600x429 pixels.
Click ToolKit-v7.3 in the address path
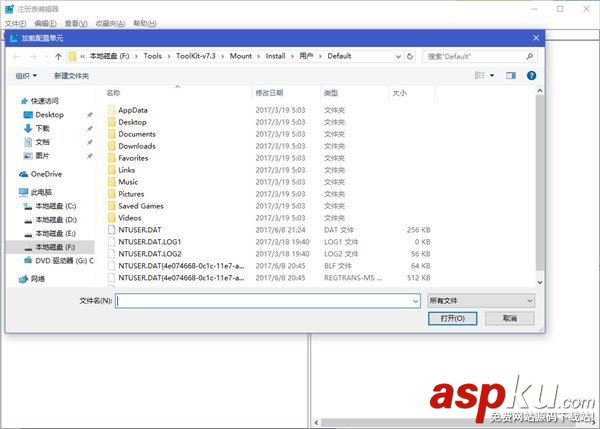tap(196, 56)
